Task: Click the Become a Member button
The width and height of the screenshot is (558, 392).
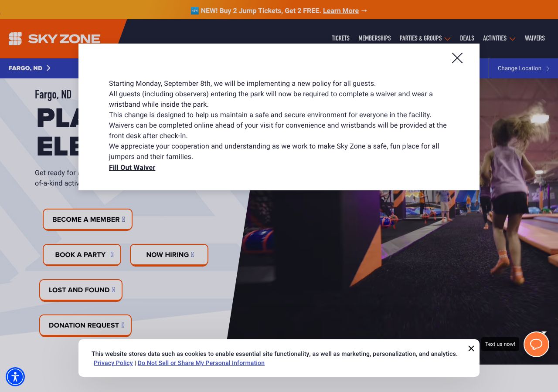Action: pos(88,220)
